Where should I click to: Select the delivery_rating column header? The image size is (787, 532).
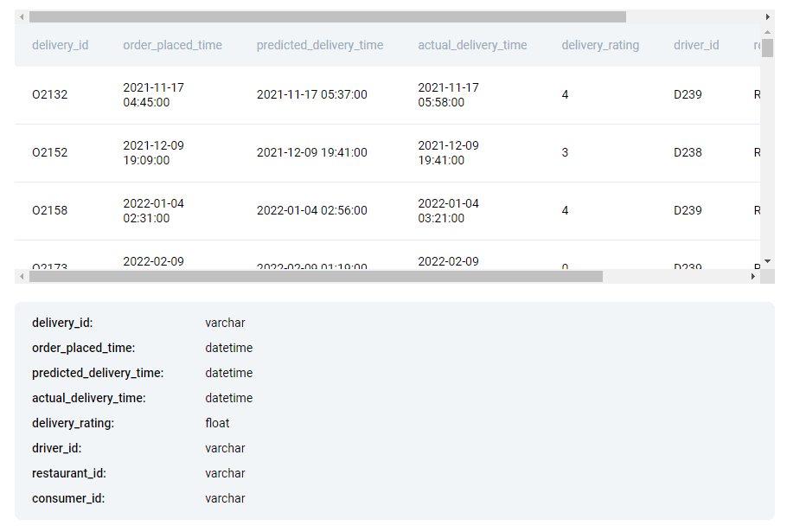click(600, 45)
